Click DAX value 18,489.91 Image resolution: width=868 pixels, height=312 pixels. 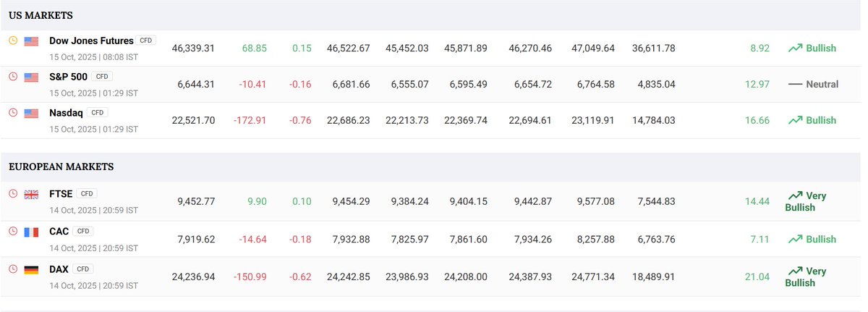pyautogui.click(x=654, y=277)
